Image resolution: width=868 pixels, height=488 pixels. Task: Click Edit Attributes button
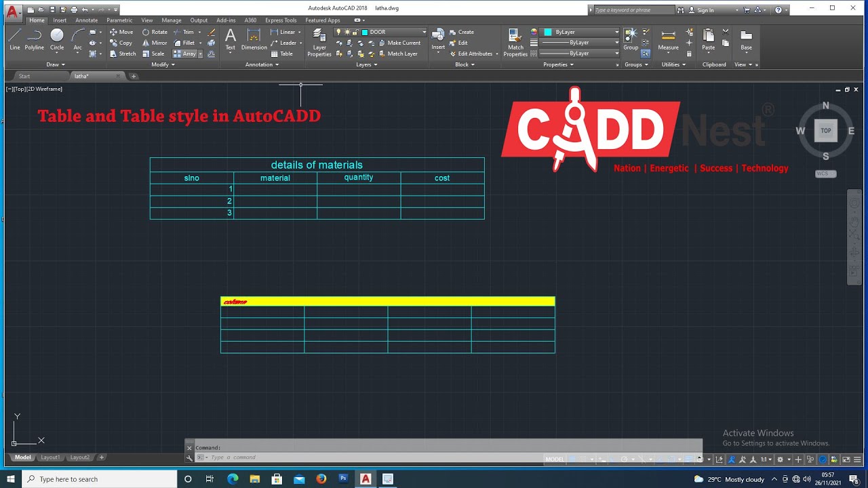pos(471,54)
